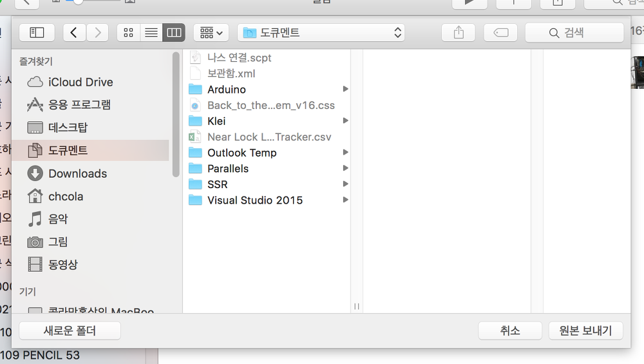Switch to list view mode
Image resolution: width=644 pixels, height=364 pixels.
pyautogui.click(x=151, y=32)
